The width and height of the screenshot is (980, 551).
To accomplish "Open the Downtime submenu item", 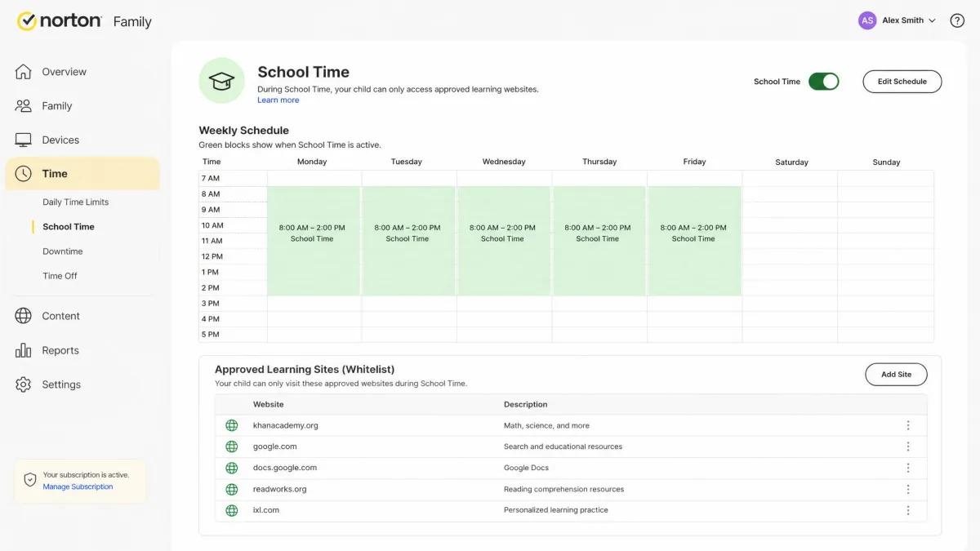I will coord(63,251).
